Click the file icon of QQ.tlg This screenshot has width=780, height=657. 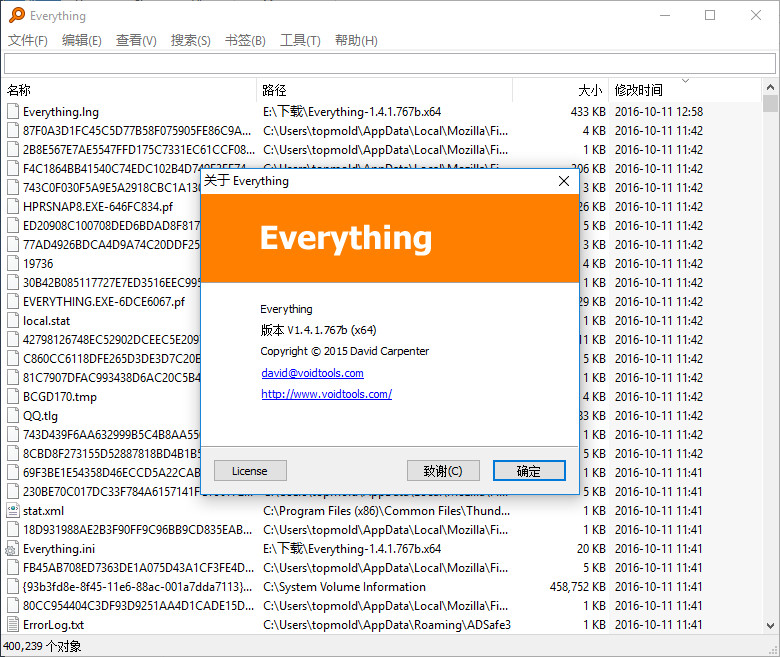[13, 416]
